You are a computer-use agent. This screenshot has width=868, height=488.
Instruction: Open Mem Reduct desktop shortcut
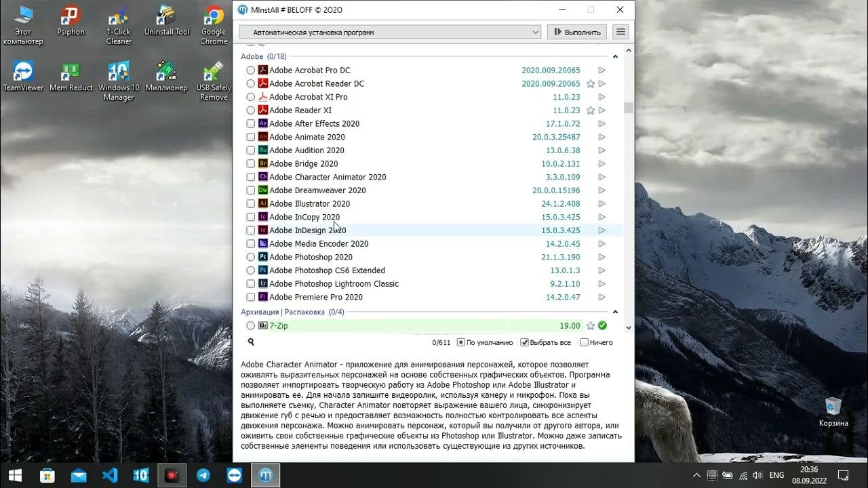pyautogui.click(x=71, y=77)
